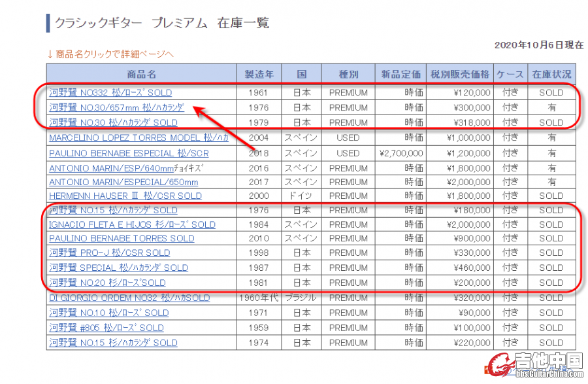
Task: Open the 河野賢 NO.30 松/ハカランダ SOLD link
Action: coord(113,123)
